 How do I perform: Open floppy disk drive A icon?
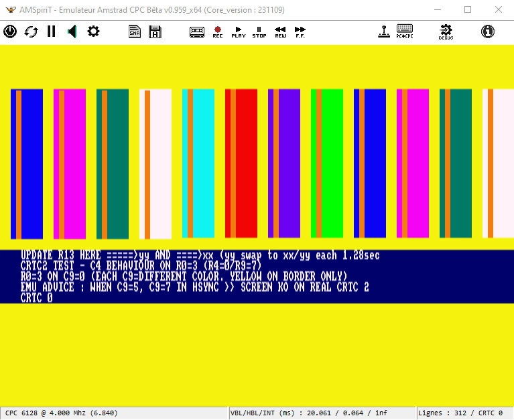tap(155, 31)
